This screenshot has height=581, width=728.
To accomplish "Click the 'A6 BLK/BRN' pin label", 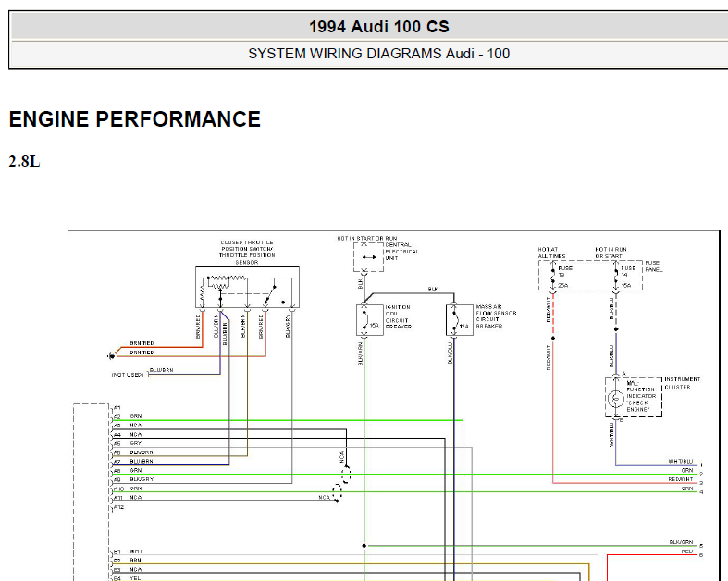I will pos(133,452).
